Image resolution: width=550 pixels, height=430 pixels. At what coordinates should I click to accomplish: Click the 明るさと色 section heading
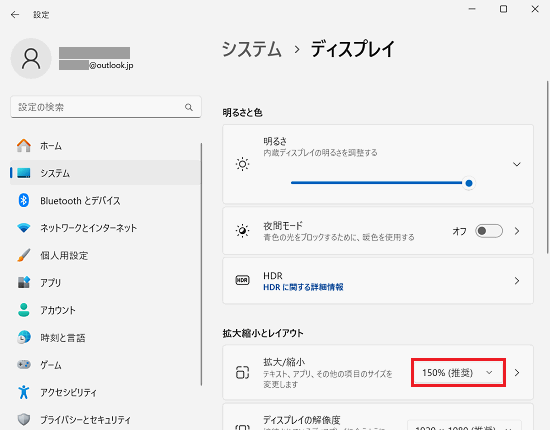coord(242,113)
